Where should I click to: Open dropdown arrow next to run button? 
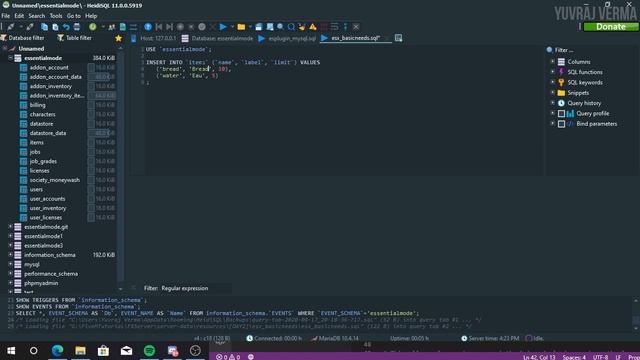pos(232,27)
